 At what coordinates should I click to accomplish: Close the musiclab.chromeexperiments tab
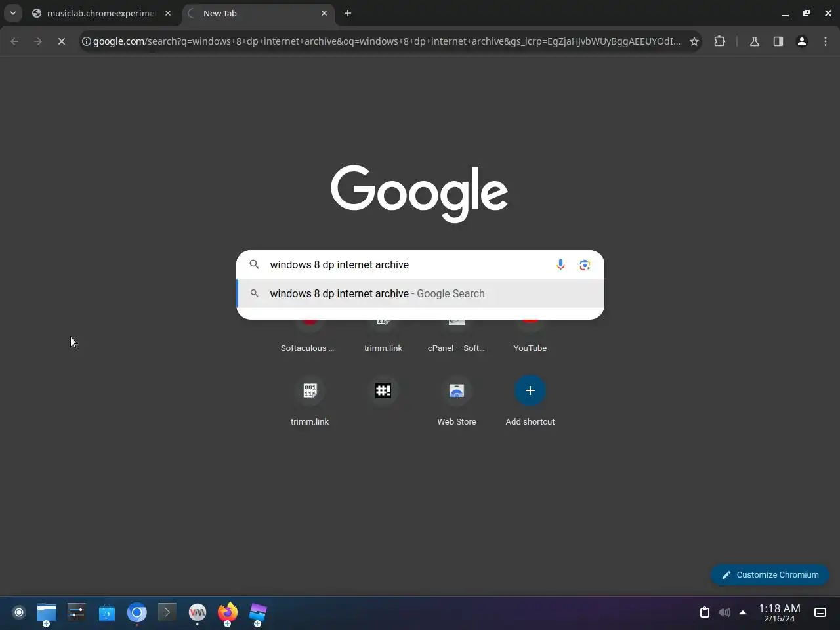[168, 13]
